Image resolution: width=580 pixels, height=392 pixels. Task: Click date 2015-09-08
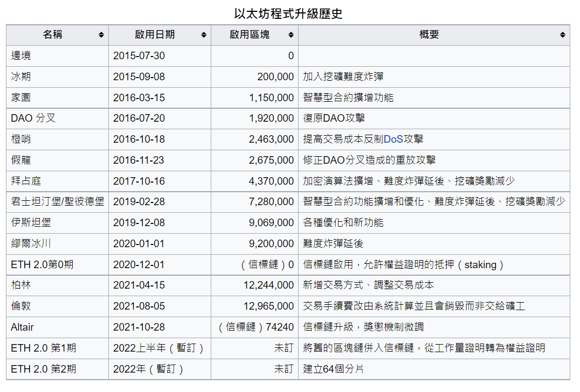coord(139,77)
